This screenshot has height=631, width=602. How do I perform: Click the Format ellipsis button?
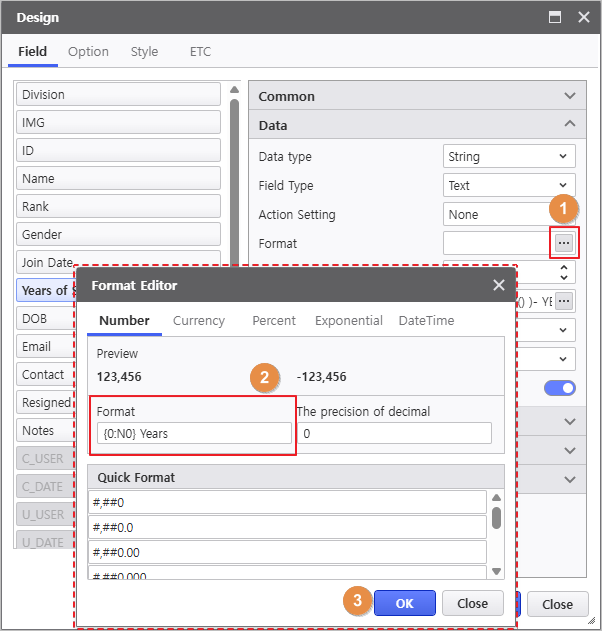pyautogui.click(x=564, y=243)
